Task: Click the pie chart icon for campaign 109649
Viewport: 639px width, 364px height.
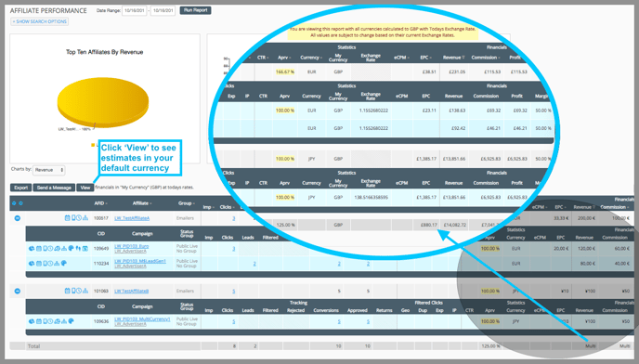Action: pyautogui.click(x=32, y=248)
